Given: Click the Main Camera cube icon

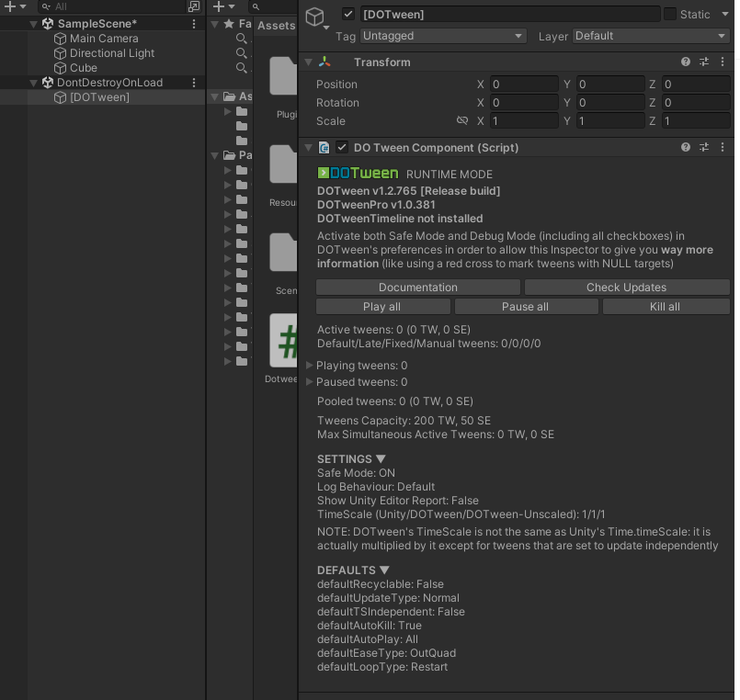Looking at the screenshot, I should click(60, 39).
